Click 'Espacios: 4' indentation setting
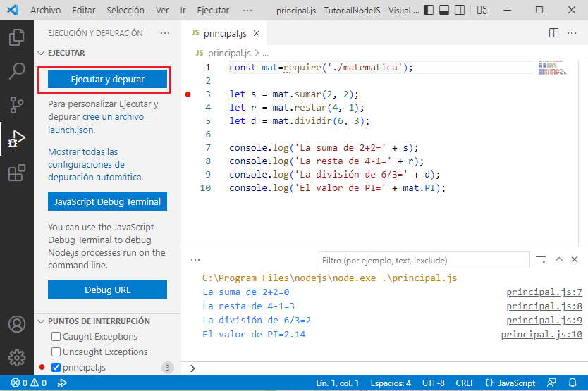This screenshot has height=391, width=588. (x=391, y=383)
